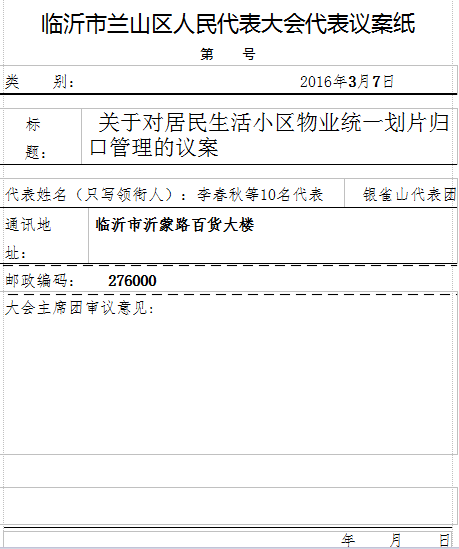This screenshot has height=549, width=459.
Task: Click the proposal title text cell
Action: tap(269, 136)
